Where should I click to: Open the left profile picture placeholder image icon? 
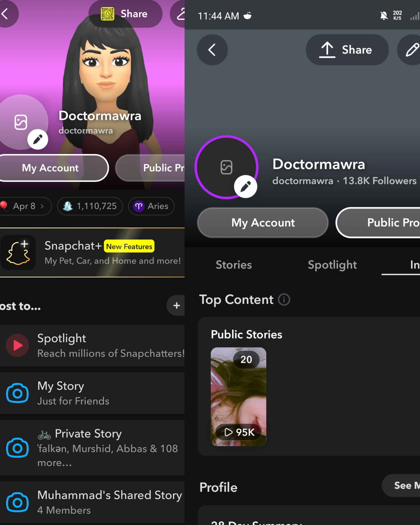tap(21, 122)
